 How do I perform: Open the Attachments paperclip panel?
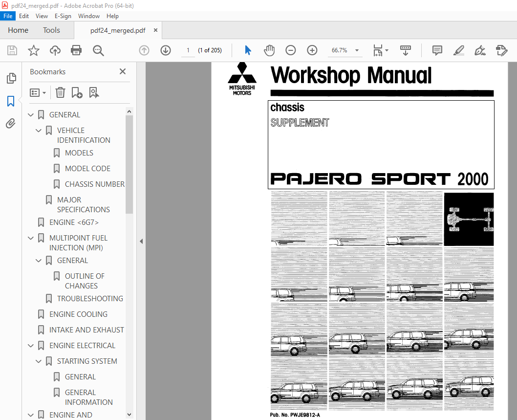click(11, 123)
